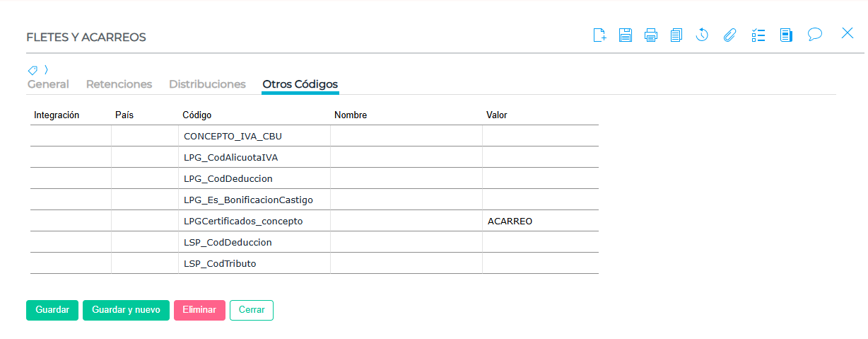Click the tag icon above tabs
Viewport: 868px width, 339px height.
pyautogui.click(x=33, y=70)
